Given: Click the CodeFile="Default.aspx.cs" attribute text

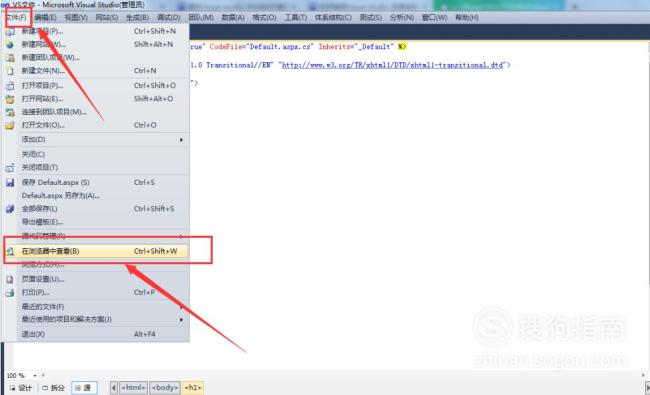Looking at the screenshot, I should pos(262,47).
